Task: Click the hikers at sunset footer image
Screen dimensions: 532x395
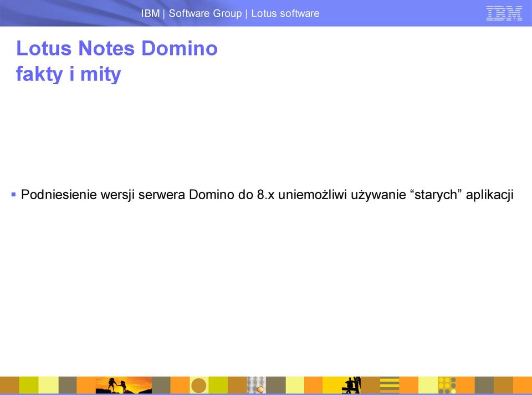Action: [124, 385]
